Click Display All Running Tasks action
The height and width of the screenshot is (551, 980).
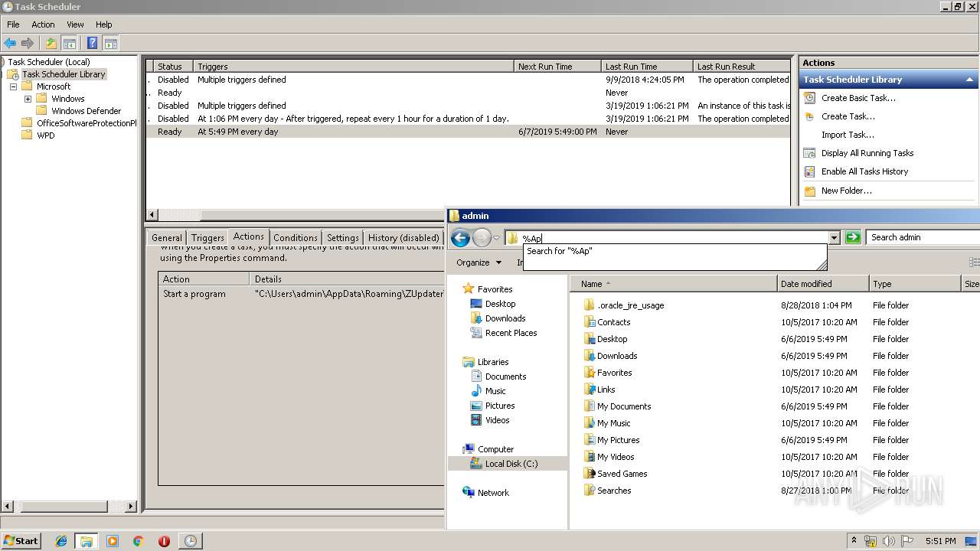pyautogui.click(x=867, y=153)
